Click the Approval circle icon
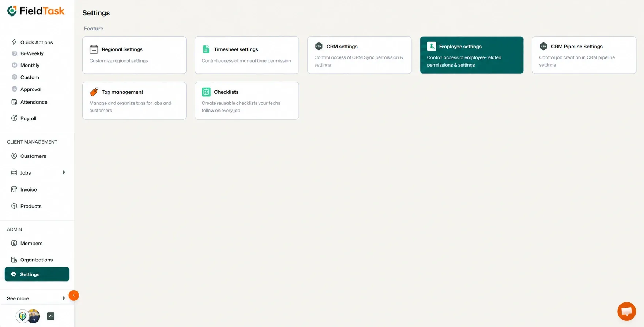 pos(14,89)
